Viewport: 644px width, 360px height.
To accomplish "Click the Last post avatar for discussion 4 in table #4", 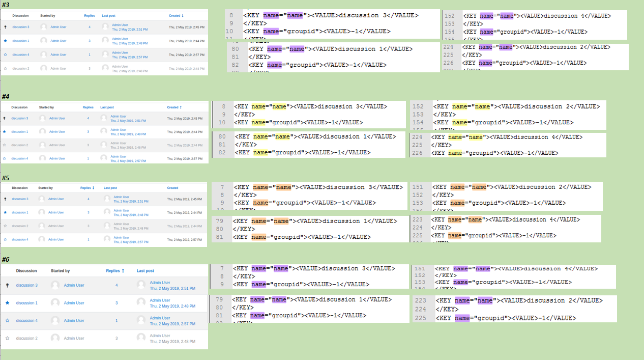I will 104,158.
